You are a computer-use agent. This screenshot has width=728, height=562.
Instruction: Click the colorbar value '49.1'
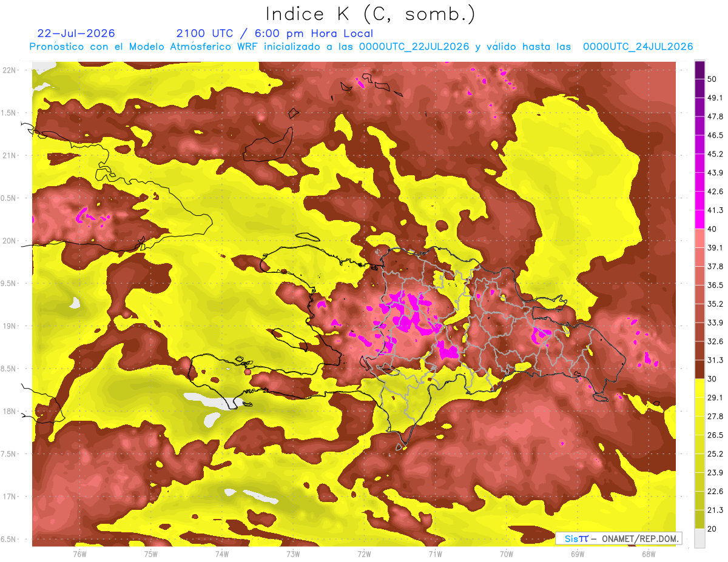click(x=715, y=98)
